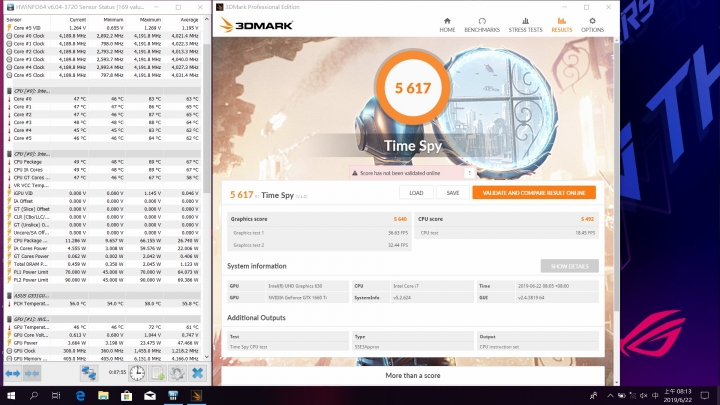Open the Action Center notifications icon
Viewport: 720px width, 405px height.
[x=705, y=395]
